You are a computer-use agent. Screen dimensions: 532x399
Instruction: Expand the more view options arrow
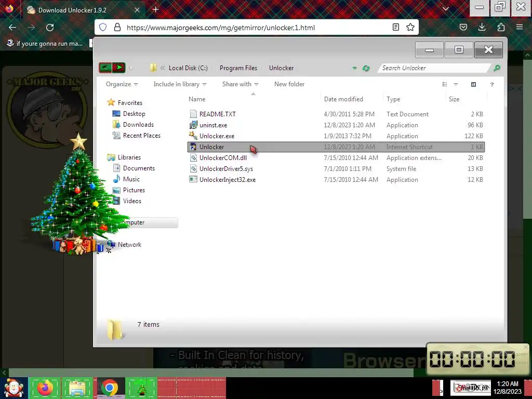pyautogui.click(x=456, y=84)
